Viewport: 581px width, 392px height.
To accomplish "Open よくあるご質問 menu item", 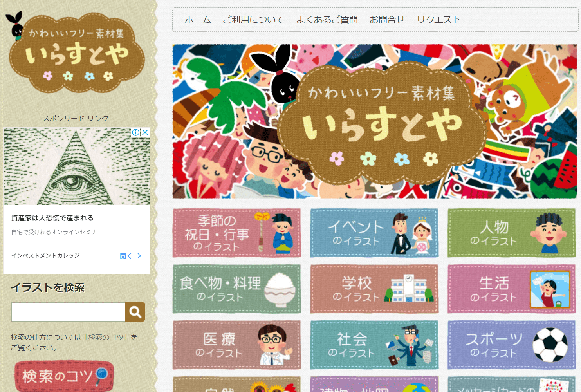I will (327, 20).
